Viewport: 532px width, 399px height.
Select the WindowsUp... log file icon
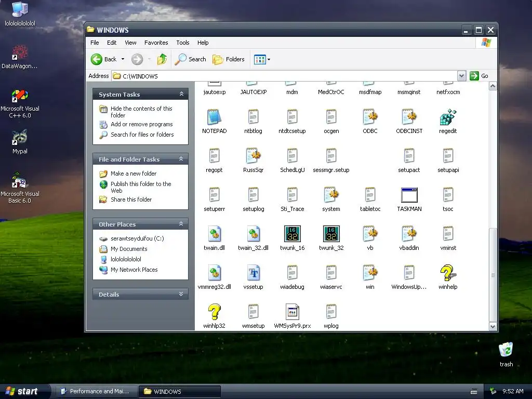(x=409, y=273)
